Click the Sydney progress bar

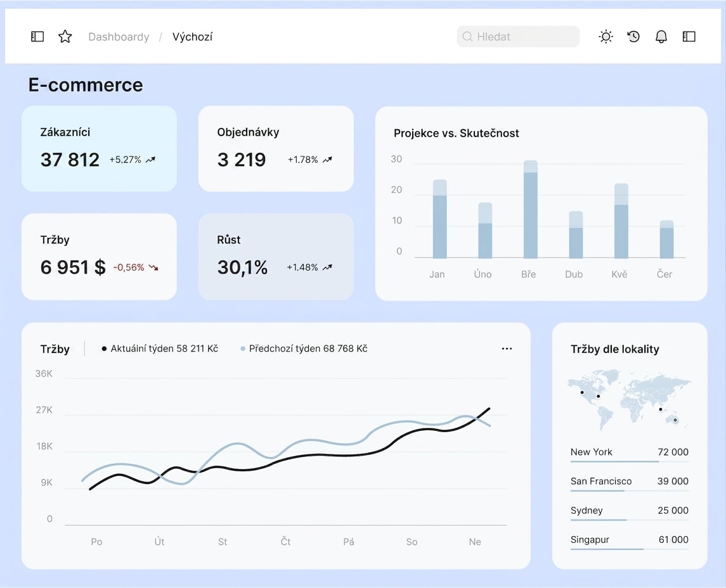pos(629,520)
